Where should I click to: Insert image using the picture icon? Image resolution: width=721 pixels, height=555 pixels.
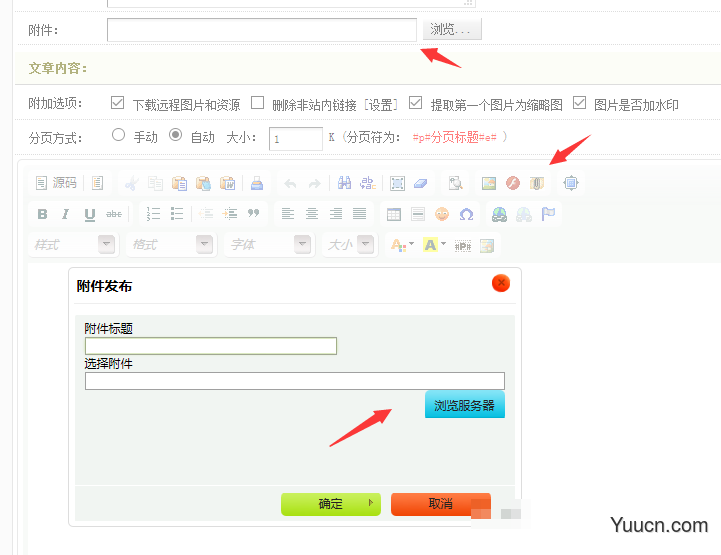point(489,183)
